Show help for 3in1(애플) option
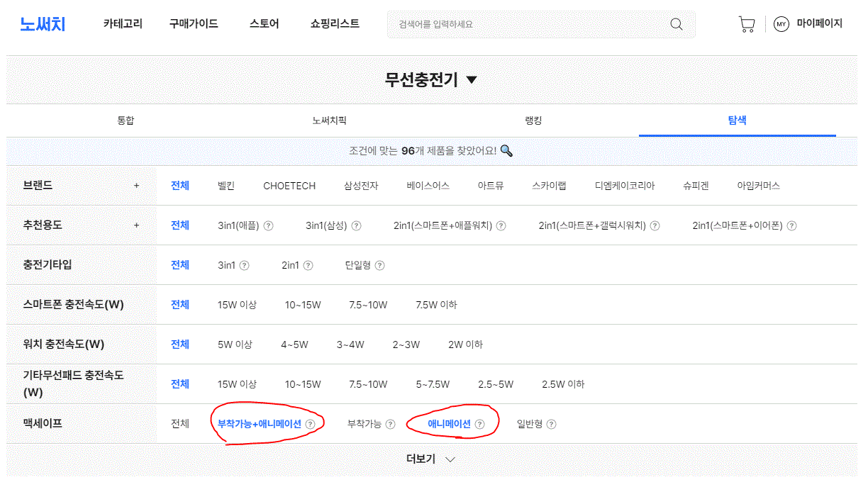The image size is (868, 487). tap(269, 225)
